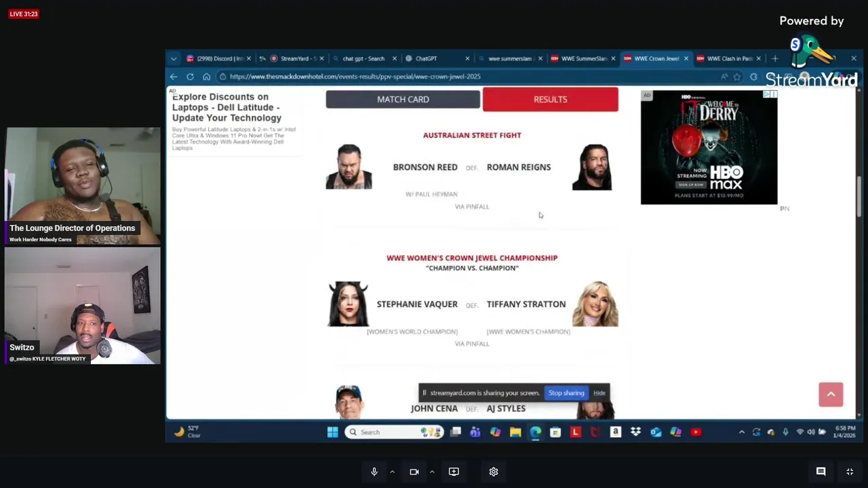Open YouTube on the taskbar
The image size is (868, 488).
(696, 432)
